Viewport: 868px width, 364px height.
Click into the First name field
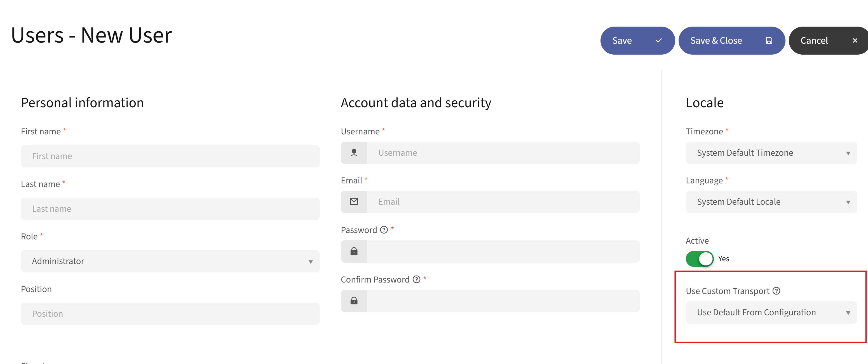[170, 156]
